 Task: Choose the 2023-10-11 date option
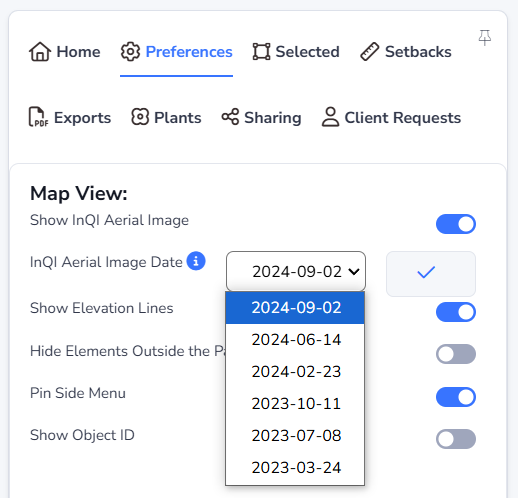click(x=295, y=404)
